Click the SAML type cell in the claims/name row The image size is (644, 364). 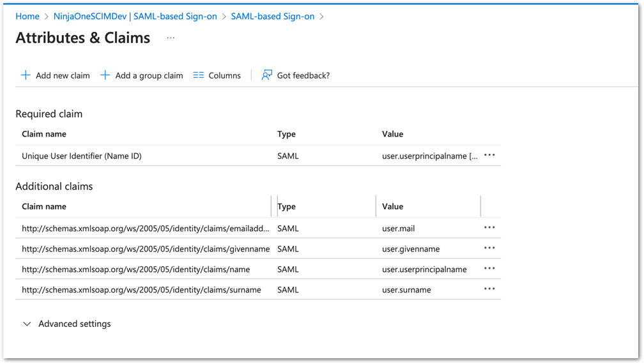pyautogui.click(x=288, y=269)
